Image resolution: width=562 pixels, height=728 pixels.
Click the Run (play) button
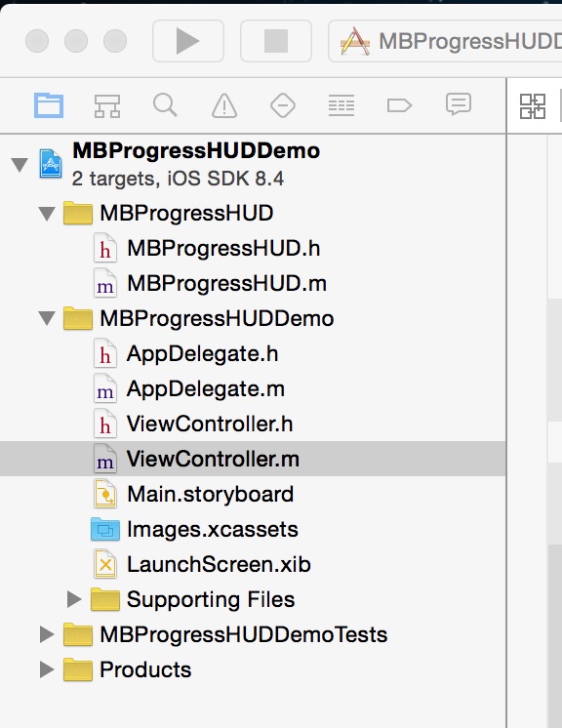[x=188, y=41]
